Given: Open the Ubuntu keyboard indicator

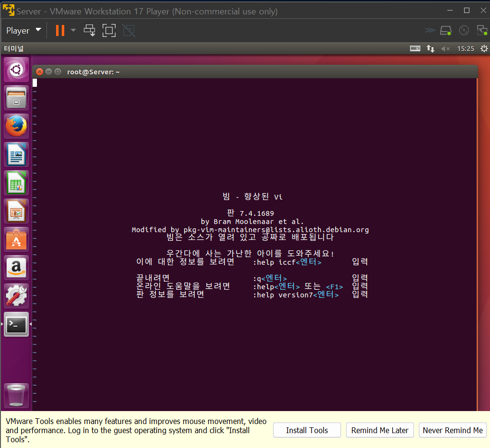Looking at the screenshot, I should 415,48.
